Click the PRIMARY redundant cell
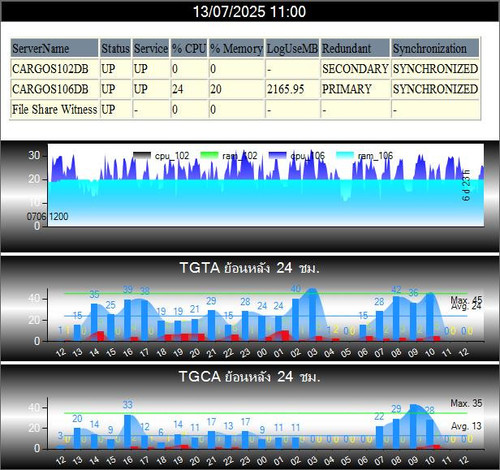This screenshot has height=470, width=500. [x=355, y=89]
